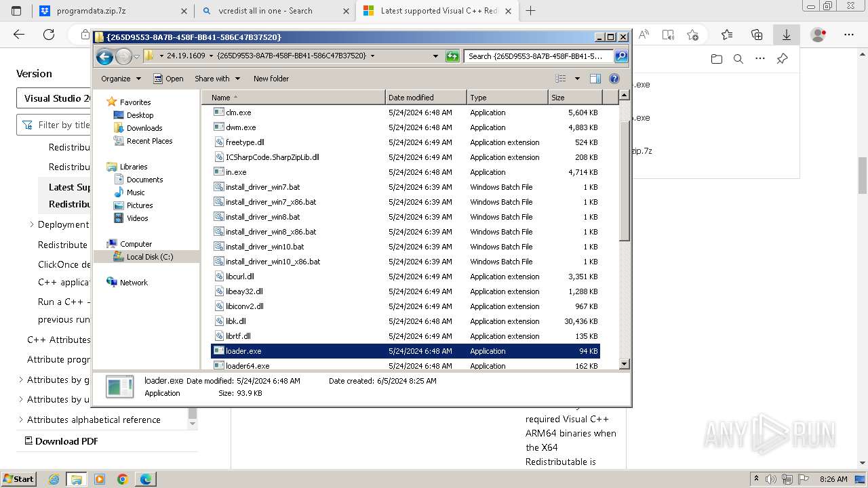
Task: Change view with the Views icon
Action: [x=561, y=79]
